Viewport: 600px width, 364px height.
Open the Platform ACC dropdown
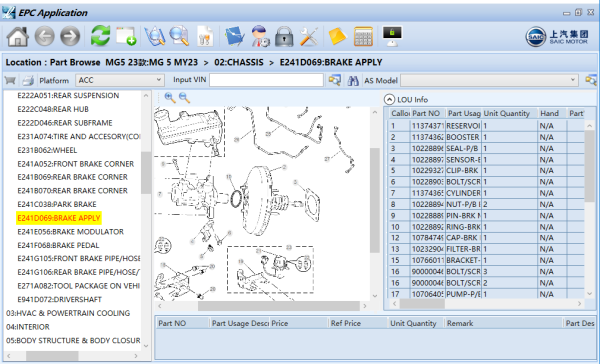pos(120,80)
